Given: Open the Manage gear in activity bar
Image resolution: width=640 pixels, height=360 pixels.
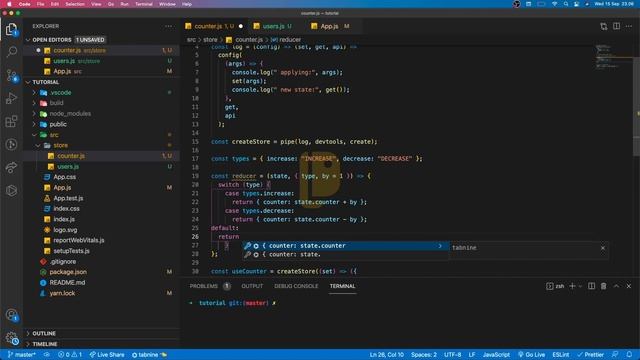Looking at the screenshot, I should point(11,338).
